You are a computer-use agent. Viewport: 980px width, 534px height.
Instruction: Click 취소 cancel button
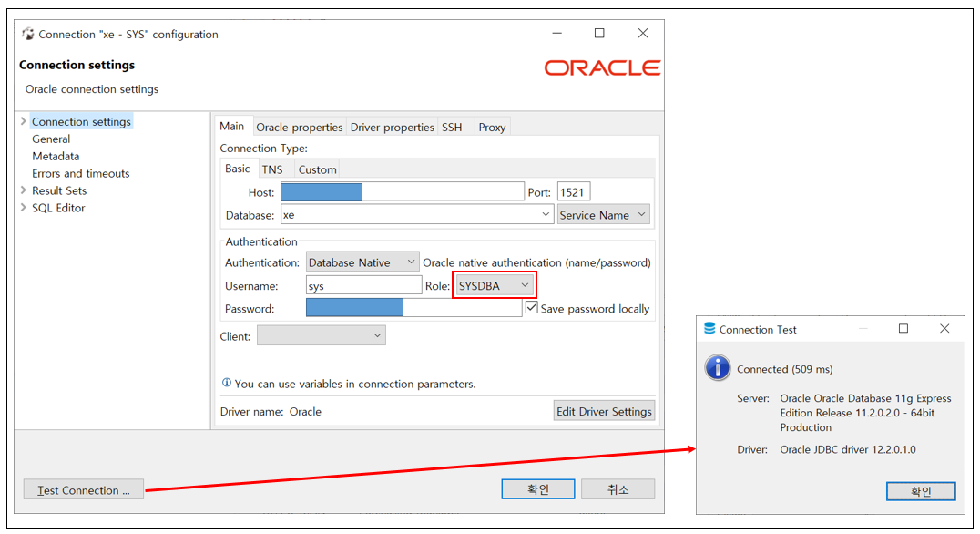pos(618,489)
